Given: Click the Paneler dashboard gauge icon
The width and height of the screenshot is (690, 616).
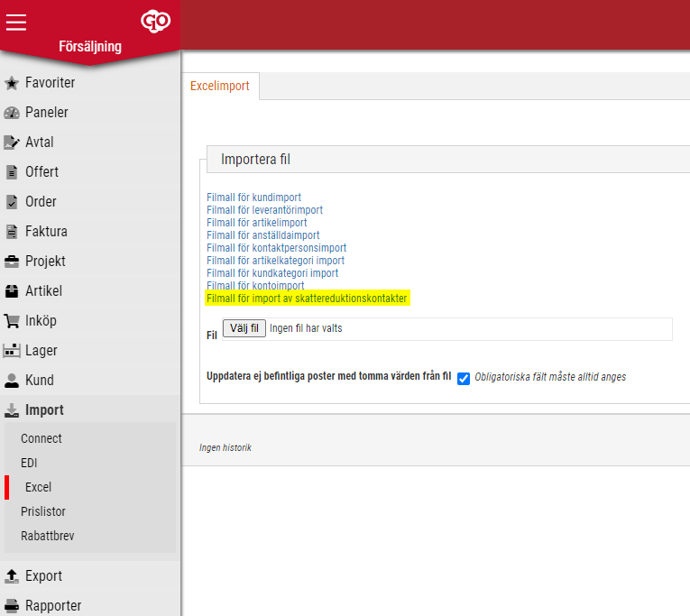Looking at the screenshot, I should pos(12,113).
